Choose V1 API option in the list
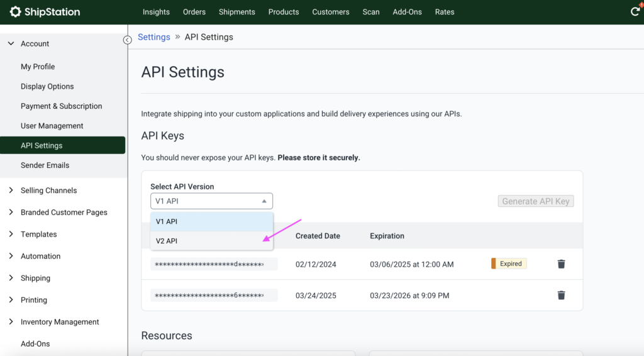 pos(211,221)
